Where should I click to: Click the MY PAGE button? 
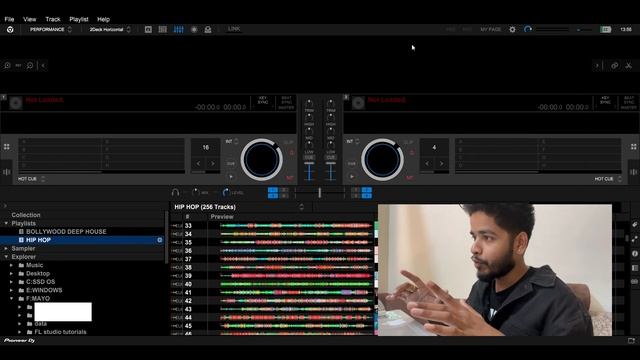pos(491,29)
